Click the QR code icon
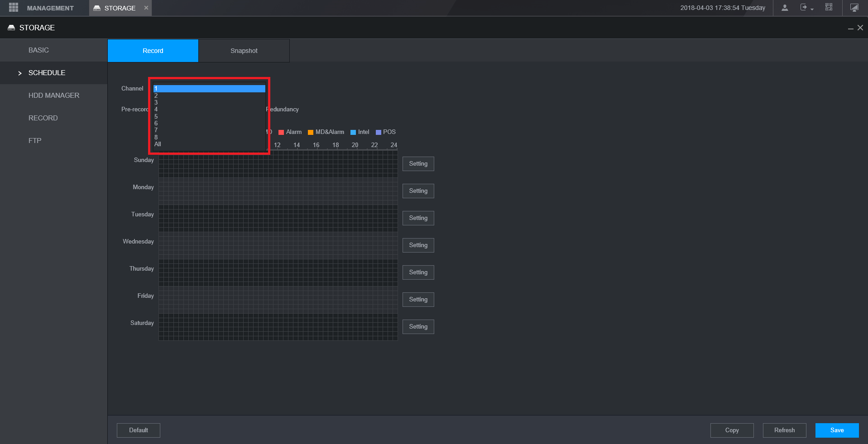The height and width of the screenshot is (444, 868). tap(829, 7)
